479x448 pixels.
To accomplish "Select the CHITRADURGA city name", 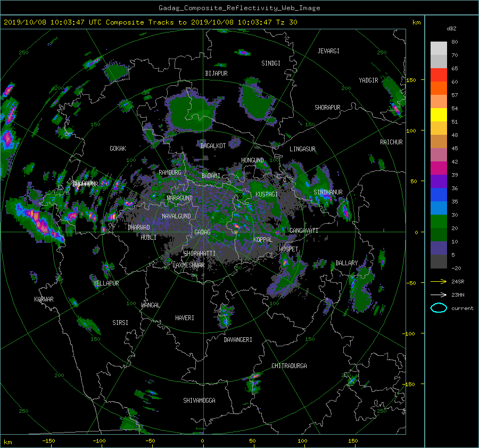I will coord(290,366).
